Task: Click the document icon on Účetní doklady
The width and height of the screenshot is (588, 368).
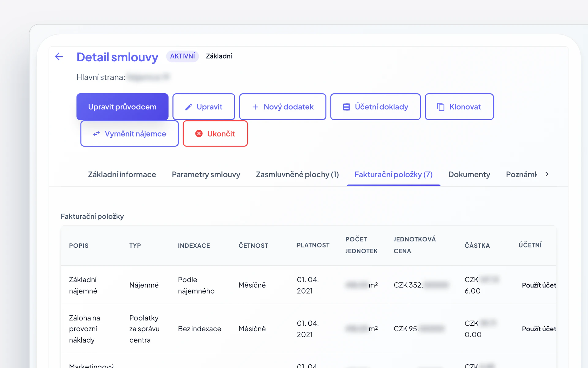Action: [x=346, y=107]
